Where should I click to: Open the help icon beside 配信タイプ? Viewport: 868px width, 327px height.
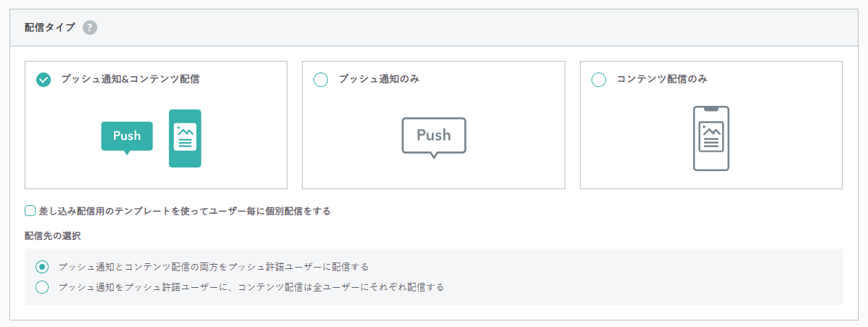coord(90,28)
